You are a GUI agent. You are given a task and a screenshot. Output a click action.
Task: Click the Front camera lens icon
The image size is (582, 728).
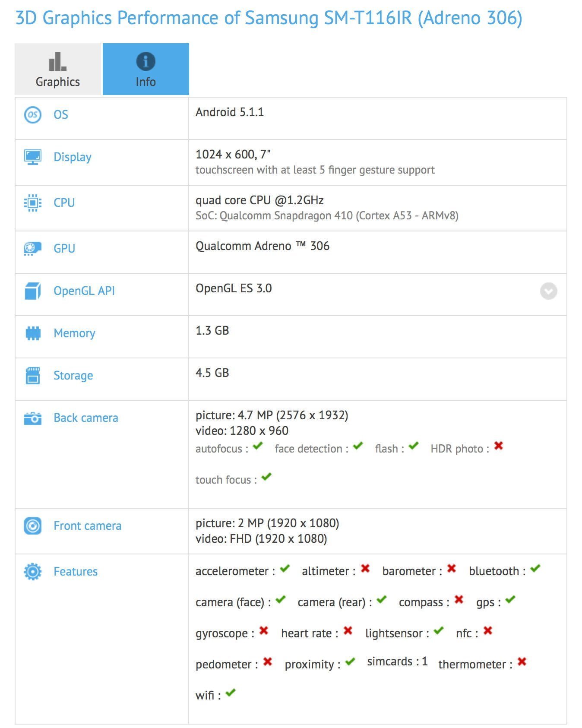click(33, 525)
